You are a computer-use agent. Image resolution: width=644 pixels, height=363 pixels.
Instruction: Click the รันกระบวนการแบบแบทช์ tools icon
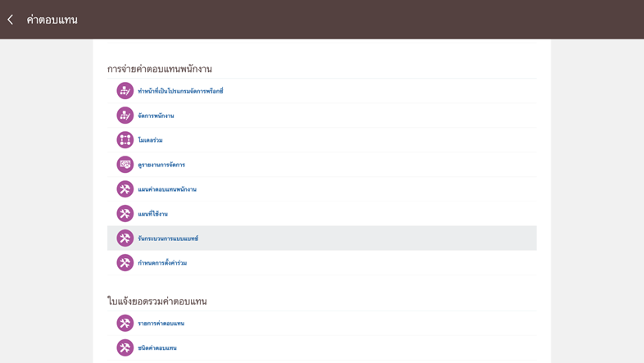click(x=125, y=238)
